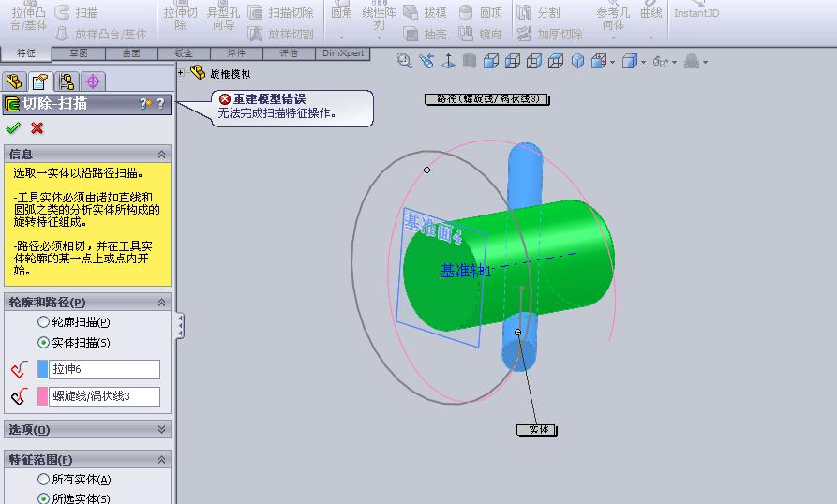Click the Display Style cube icon
Screen dimensions: 837x504
pos(630,61)
